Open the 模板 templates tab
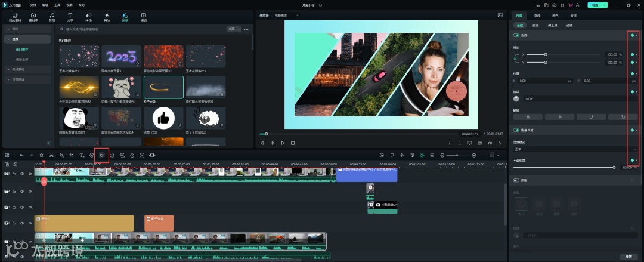This screenshot has height=262, width=644. point(143,17)
